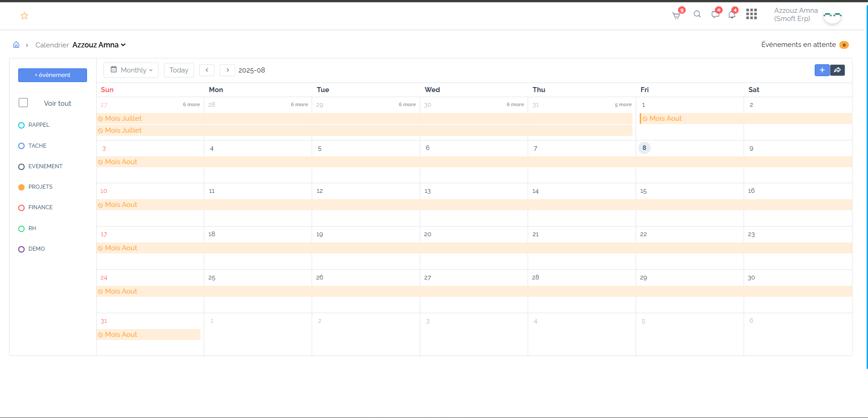868x418 pixels.
Task: Click the Sun column header
Action: point(107,90)
